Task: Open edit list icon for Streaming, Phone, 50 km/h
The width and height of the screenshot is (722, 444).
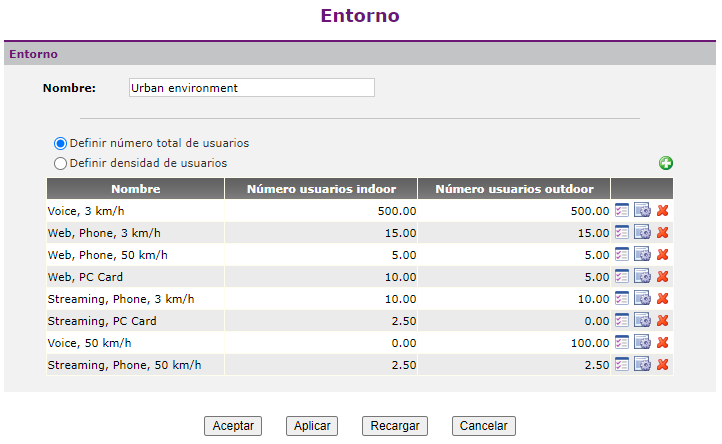Action: (x=622, y=365)
